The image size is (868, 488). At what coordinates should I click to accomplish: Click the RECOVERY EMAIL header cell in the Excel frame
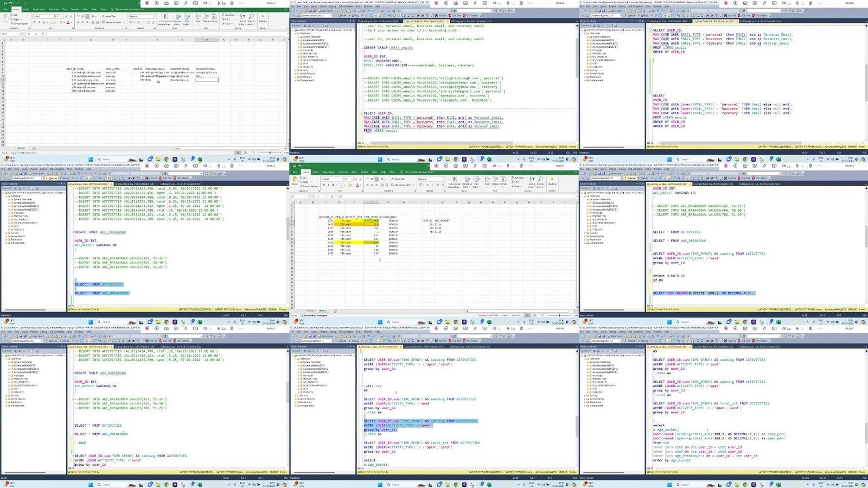click(206, 69)
